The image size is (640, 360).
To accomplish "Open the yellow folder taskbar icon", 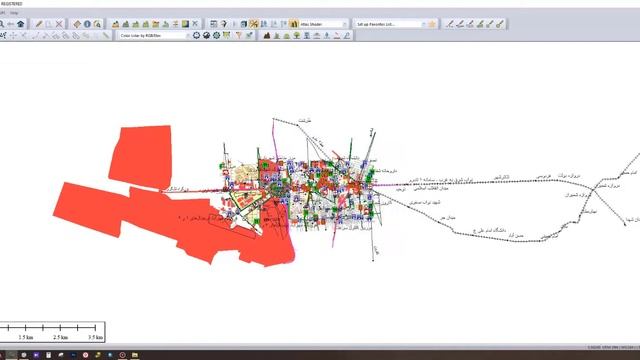I will pos(135,355).
